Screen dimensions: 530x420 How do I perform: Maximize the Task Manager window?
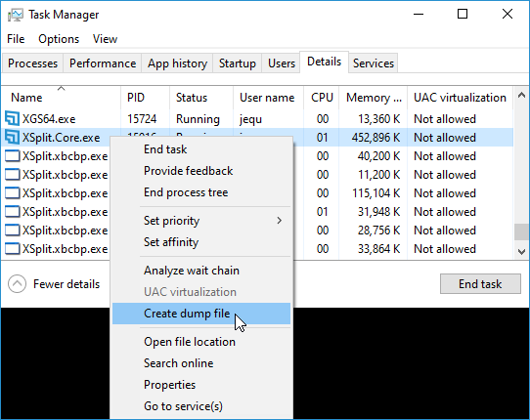pos(463,15)
